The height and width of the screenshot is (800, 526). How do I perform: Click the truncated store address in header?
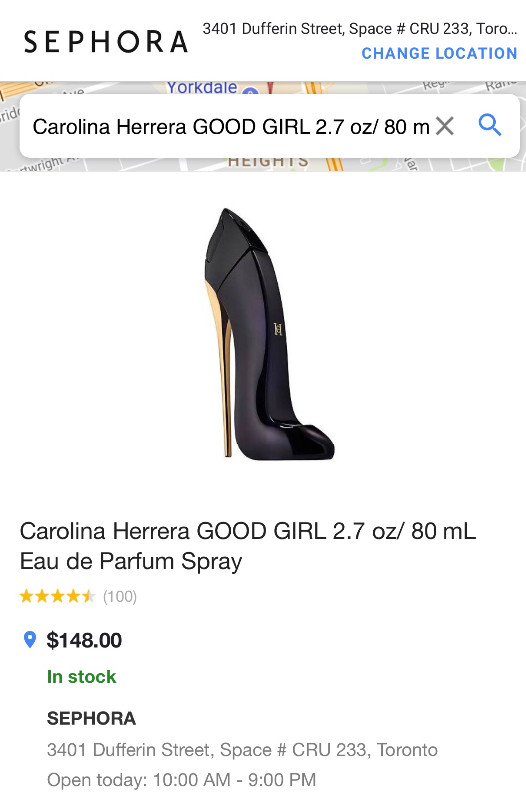point(360,29)
